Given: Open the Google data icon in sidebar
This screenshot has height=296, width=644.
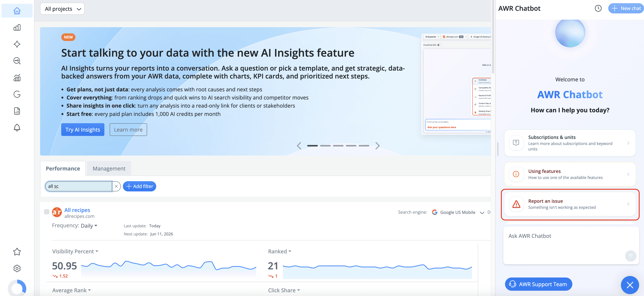Looking at the screenshot, I should pyautogui.click(x=17, y=94).
